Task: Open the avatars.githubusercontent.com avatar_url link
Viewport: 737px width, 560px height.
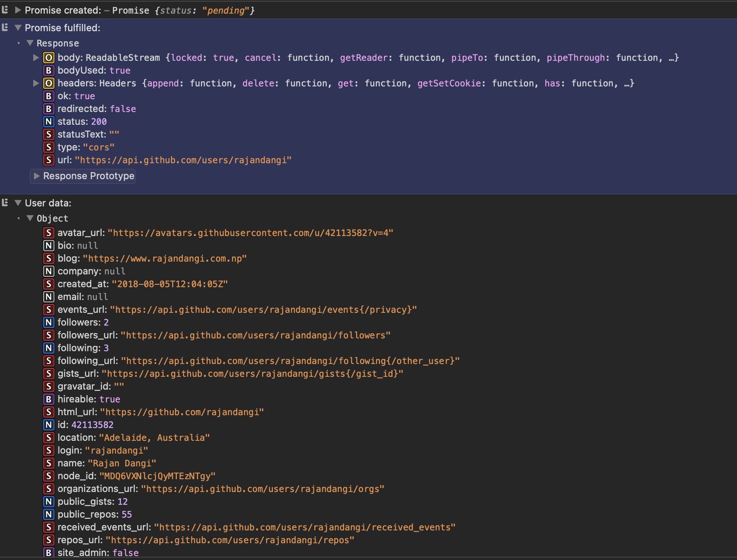Action: 250,233
